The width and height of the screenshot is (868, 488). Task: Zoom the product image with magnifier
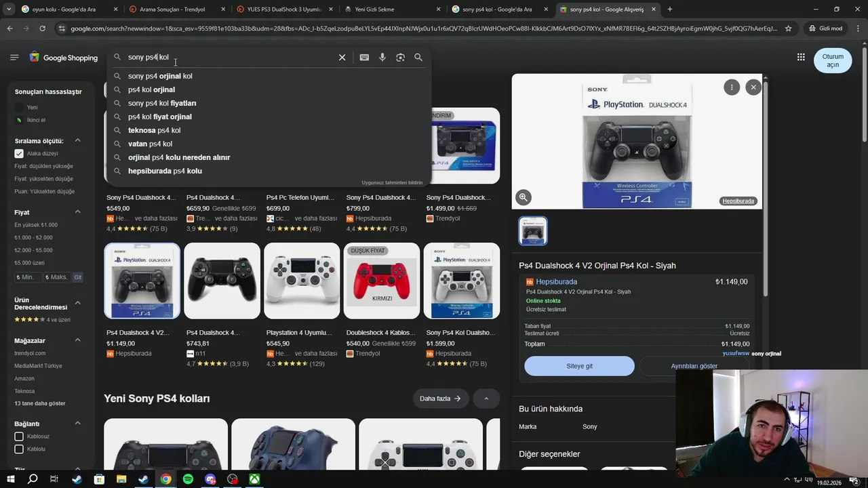click(x=524, y=197)
